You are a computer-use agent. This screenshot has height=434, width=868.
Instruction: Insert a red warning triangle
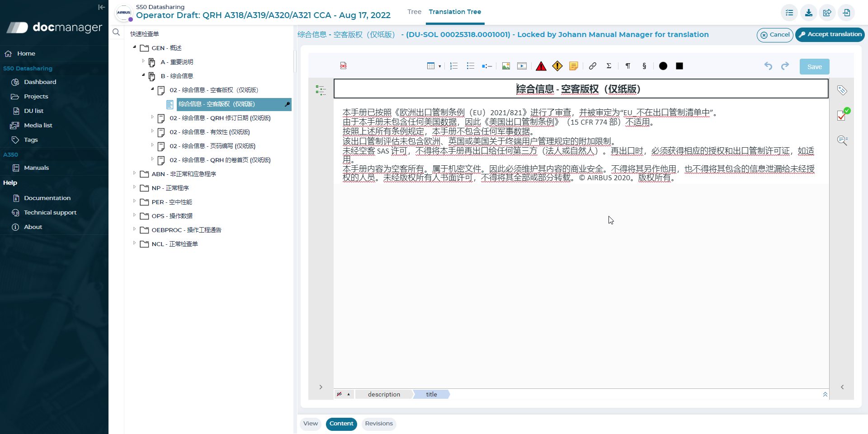pos(541,66)
